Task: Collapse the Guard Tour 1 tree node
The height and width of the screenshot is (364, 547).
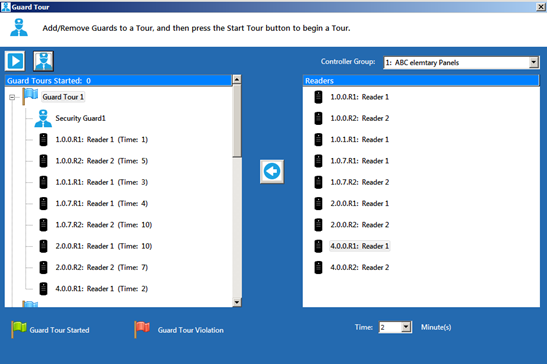Action: tap(12, 97)
